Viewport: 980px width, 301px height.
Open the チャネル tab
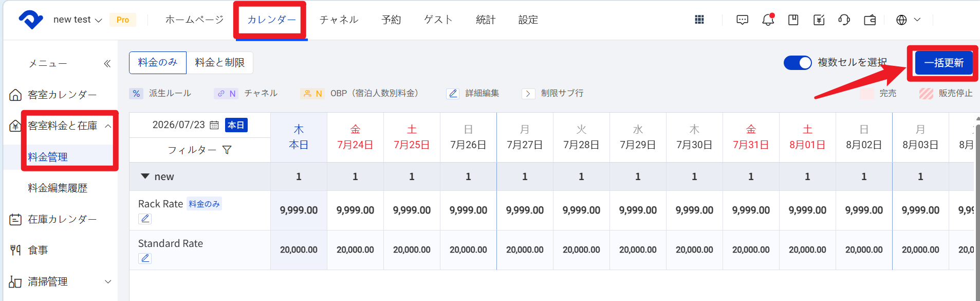[339, 20]
